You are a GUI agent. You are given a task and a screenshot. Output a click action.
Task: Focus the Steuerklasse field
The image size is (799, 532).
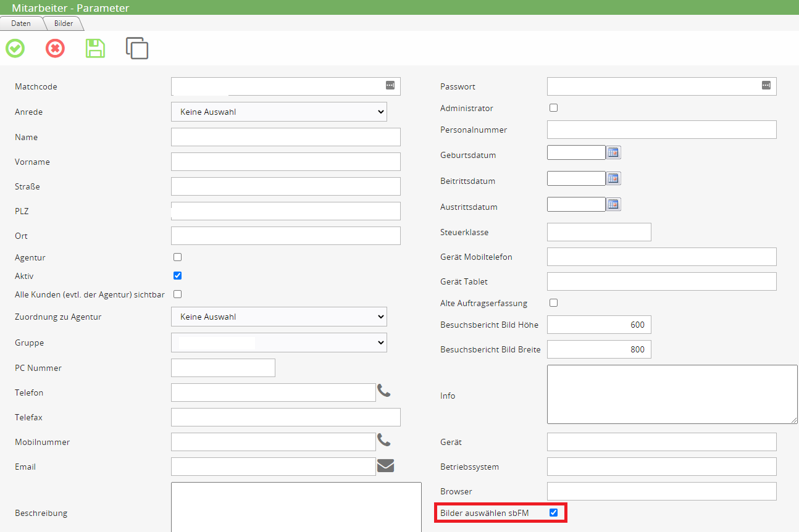tap(599, 232)
